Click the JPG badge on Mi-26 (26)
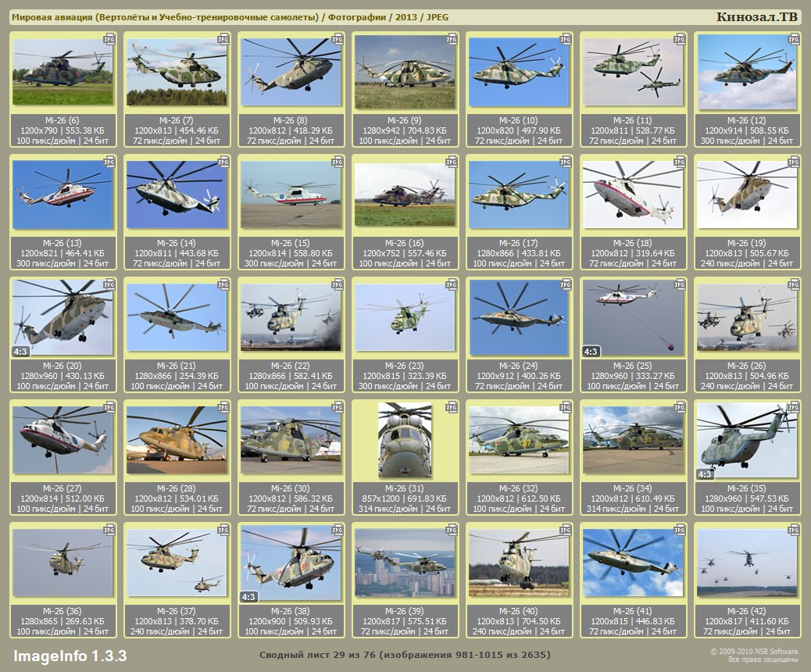Image resolution: width=811 pixels, height=672 pixels. 793,284
